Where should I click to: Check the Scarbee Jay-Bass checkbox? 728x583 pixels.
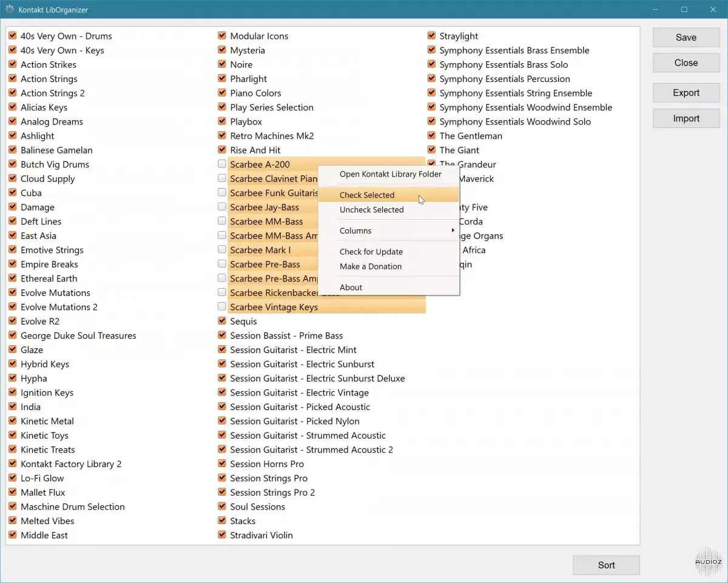(222, 207)
